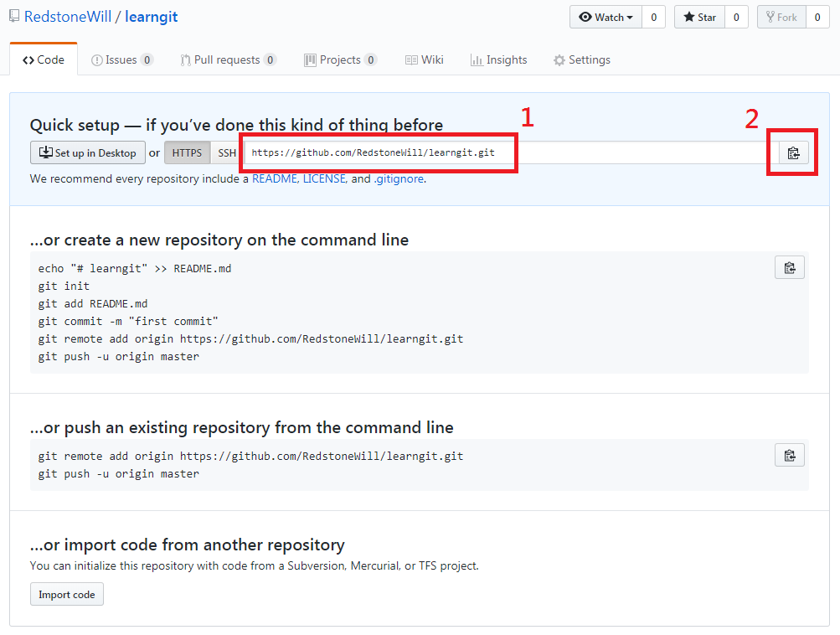Click the echo "# learngit" >> README.md line

[135, 268]
